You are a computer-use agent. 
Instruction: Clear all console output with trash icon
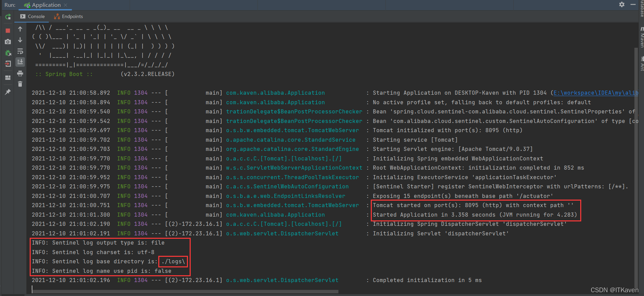(x=20, y=84)
